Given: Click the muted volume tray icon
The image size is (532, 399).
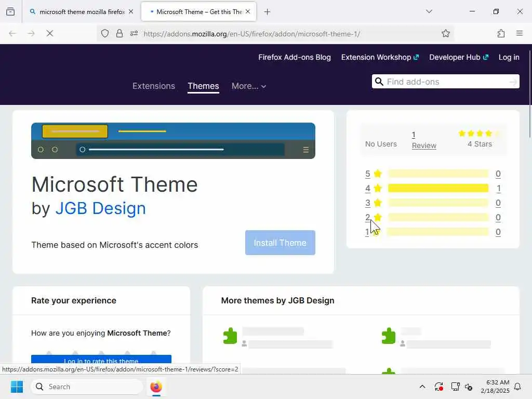Looking at the screenshot, I should (469, 387).
